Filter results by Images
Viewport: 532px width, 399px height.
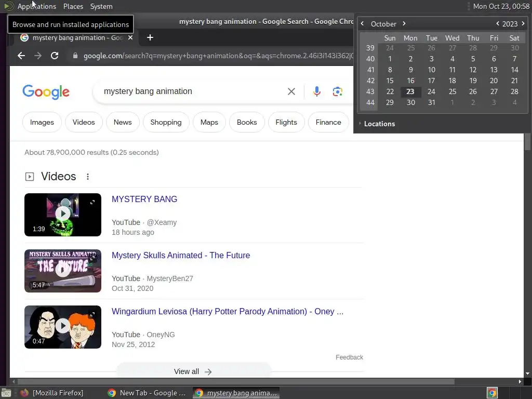42,122
